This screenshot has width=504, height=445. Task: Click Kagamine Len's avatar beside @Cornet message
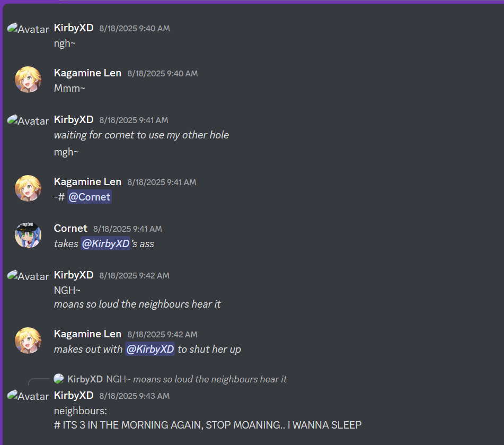(x=28, y=188)
